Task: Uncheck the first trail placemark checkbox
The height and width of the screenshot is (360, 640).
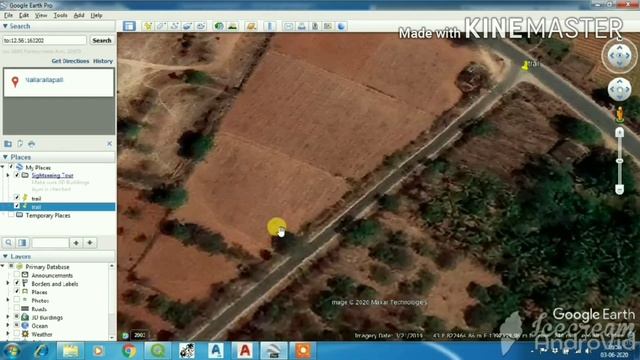Action: [17, 198]
